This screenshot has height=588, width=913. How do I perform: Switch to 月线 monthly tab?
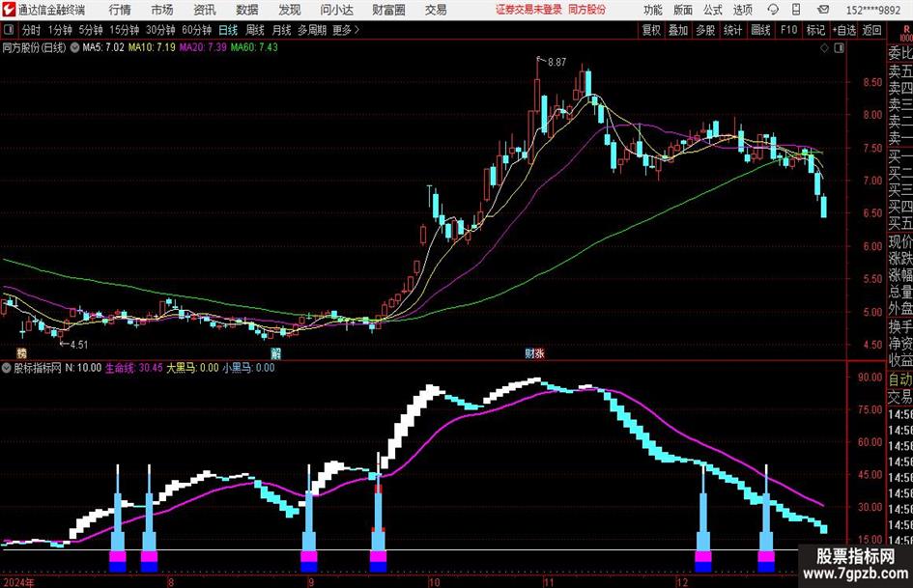[282, 30]
